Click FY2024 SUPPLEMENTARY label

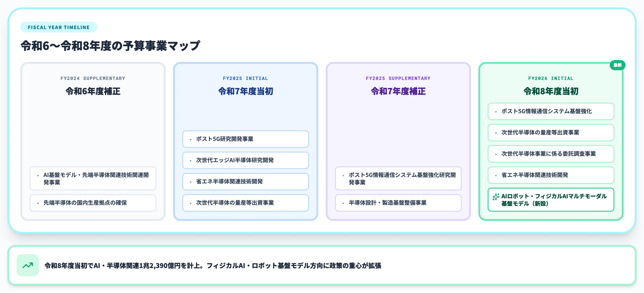93,78
